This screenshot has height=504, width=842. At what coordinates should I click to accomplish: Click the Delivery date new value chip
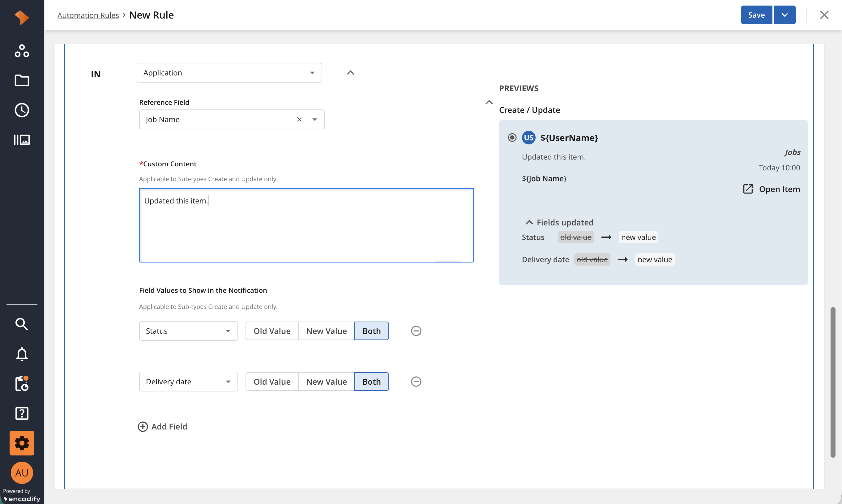tap(655, 260)
